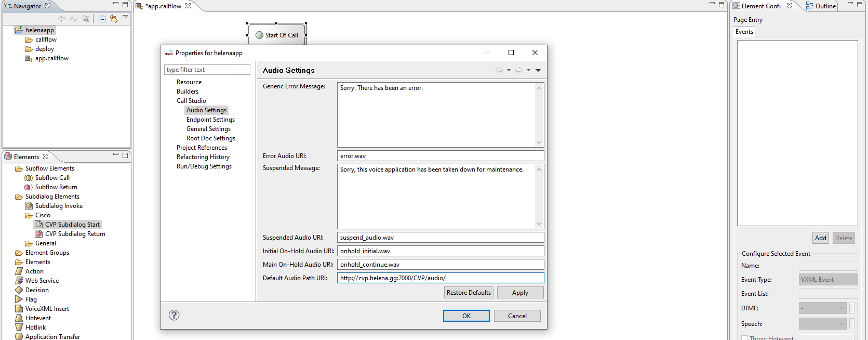Click the Error Audio URI field
The height and width of the screenshot is (340, 868).
(x=440, y=156)
